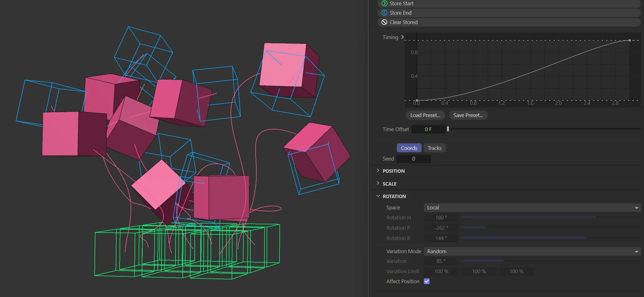The image size is (644, 297).
Task: Uncheck the Affect Position checkbox
Action: coord(427,281)
